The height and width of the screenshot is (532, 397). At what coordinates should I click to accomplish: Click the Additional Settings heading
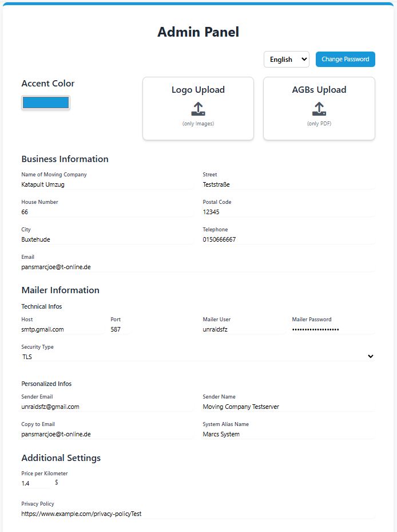coord(61,458)
